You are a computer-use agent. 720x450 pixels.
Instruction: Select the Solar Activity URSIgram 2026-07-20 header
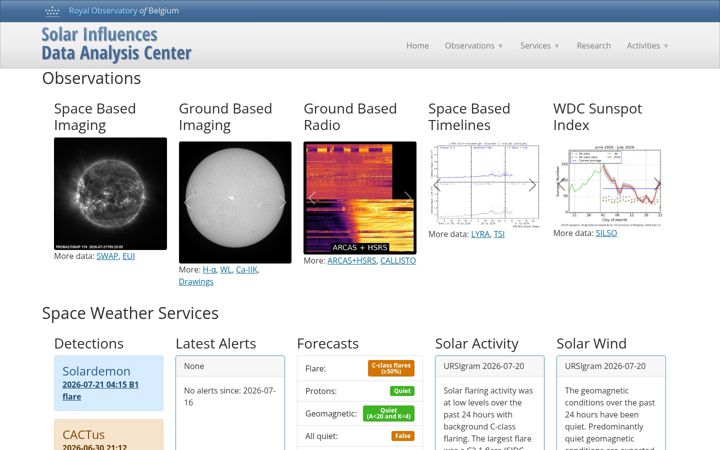[490, 366]
